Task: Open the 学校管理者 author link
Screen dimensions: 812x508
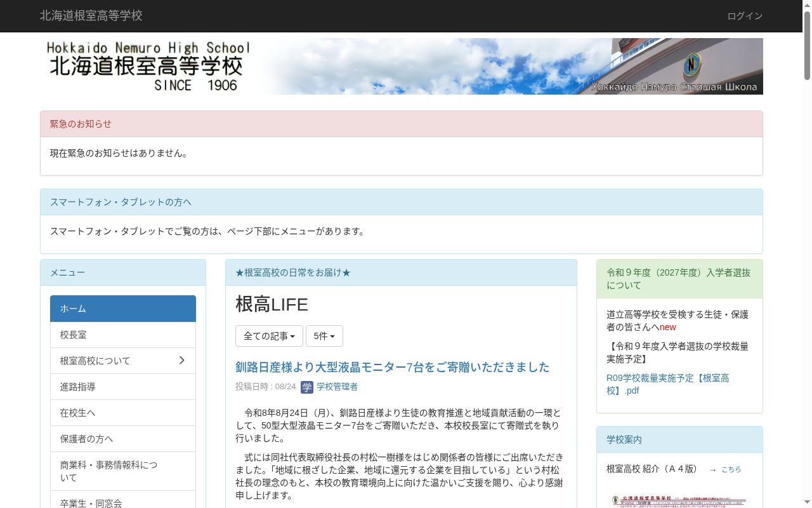Action: [x=337, y=387]
